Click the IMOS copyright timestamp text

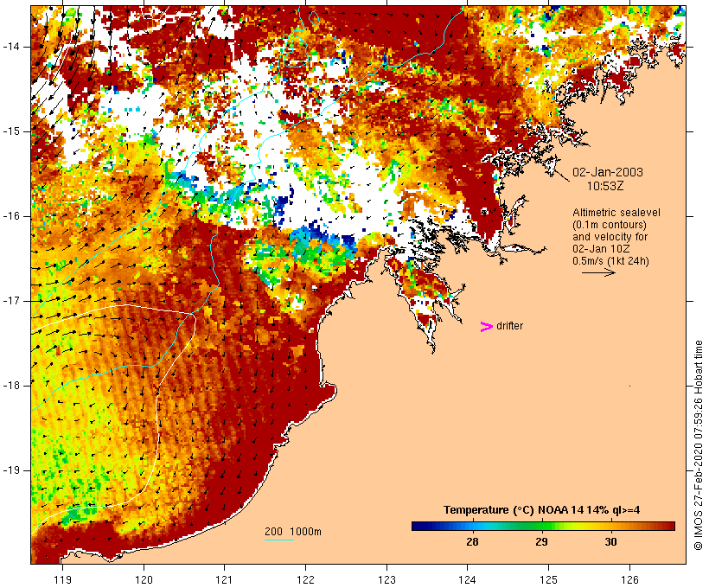(x=698, y=445)
